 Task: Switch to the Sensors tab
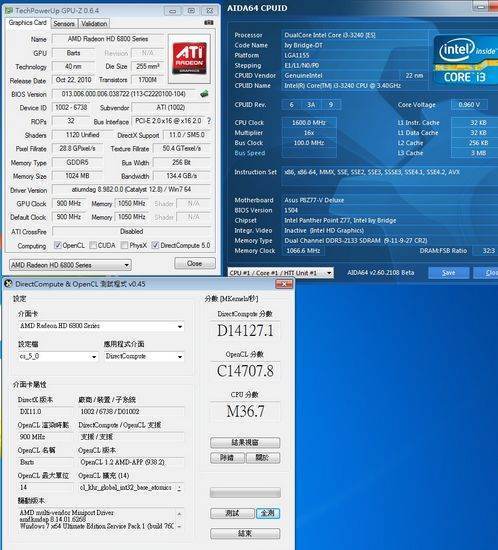(x=64, y=24)
